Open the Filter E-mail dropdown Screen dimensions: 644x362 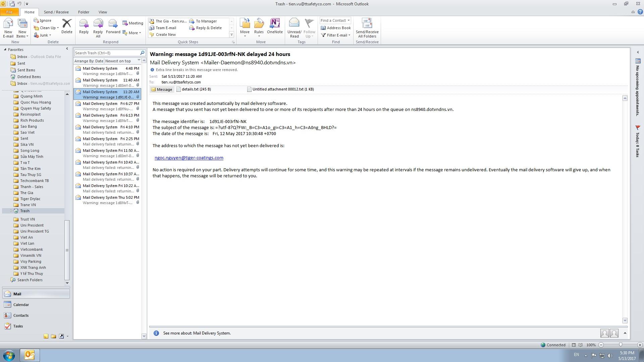pos(336,35)
